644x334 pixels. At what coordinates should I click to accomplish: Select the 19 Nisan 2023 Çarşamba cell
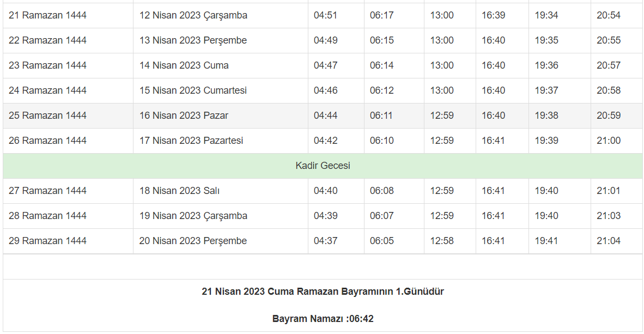(193, 216)
